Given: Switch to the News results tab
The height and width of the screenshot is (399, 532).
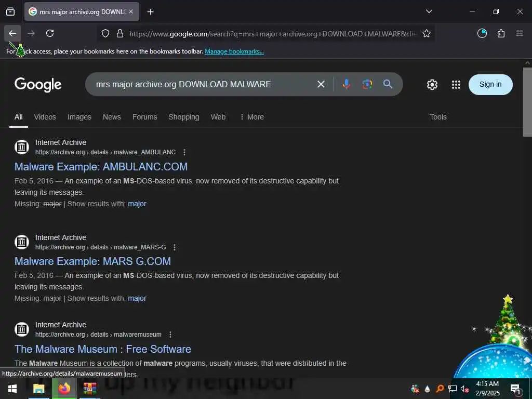Looking at the screenshot, I should 112,117.
